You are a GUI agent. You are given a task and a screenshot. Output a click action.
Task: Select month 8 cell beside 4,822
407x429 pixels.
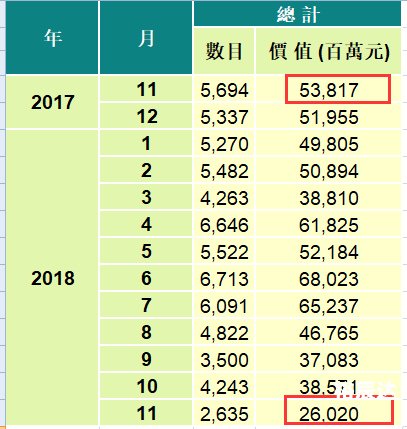click(146, 332)
